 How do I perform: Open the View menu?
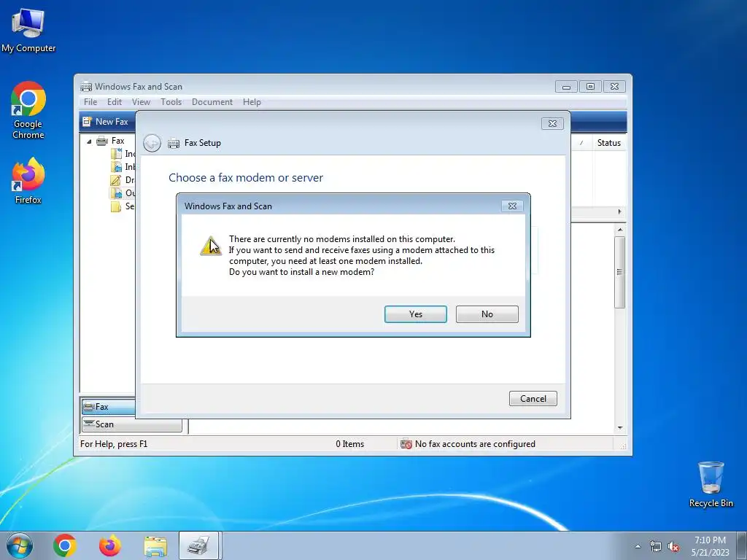tap(141, 102)
